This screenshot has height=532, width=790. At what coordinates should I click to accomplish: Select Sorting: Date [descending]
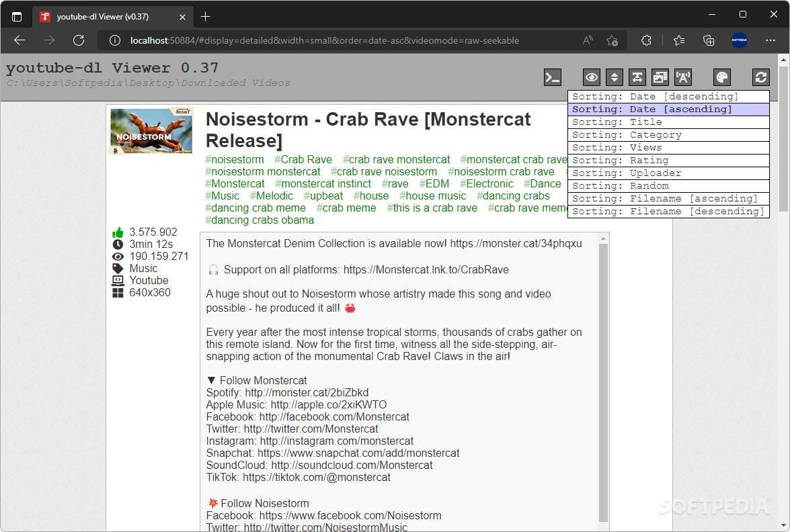coord(668,97)
